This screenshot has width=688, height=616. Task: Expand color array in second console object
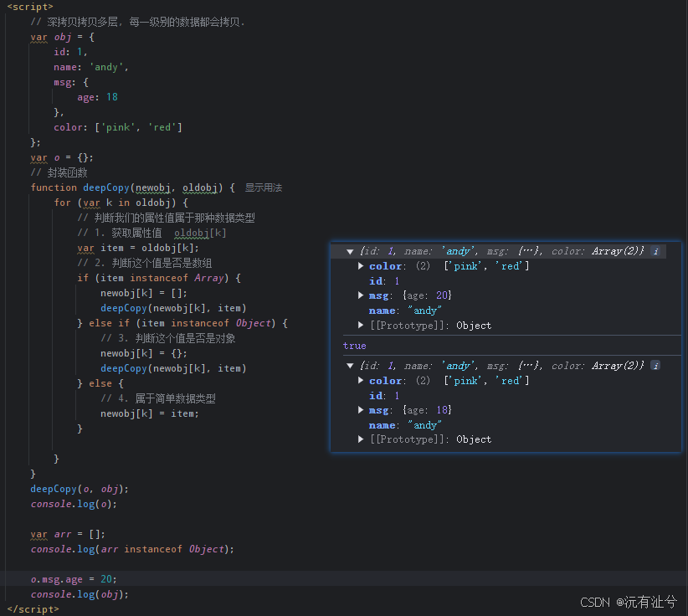[361, 380]
